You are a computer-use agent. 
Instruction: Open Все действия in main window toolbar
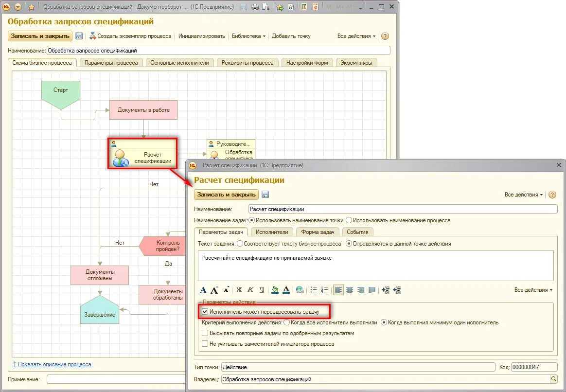tap(356, 36)
